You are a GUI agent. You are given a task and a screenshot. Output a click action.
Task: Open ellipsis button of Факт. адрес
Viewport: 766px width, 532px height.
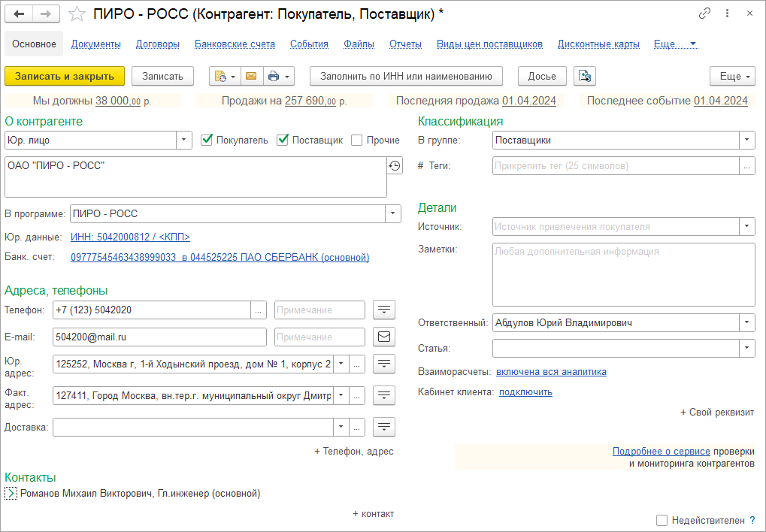pyautogui.click(x=357, y=396)
